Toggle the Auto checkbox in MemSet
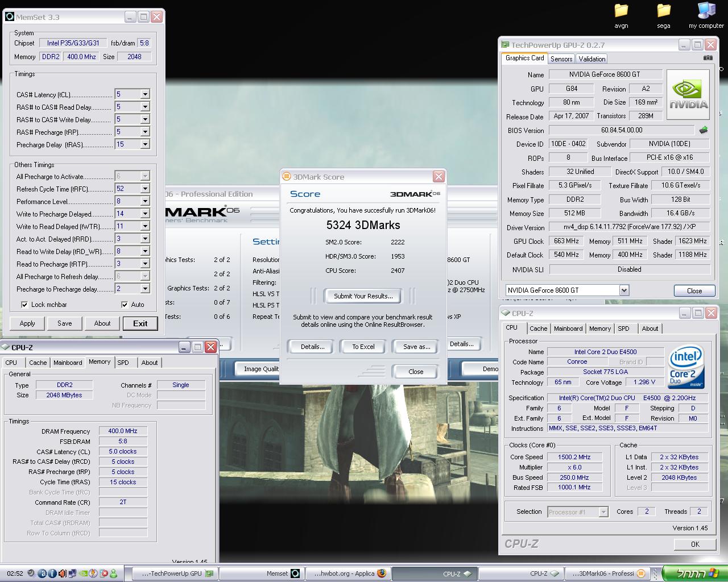 tap(125, 305)
